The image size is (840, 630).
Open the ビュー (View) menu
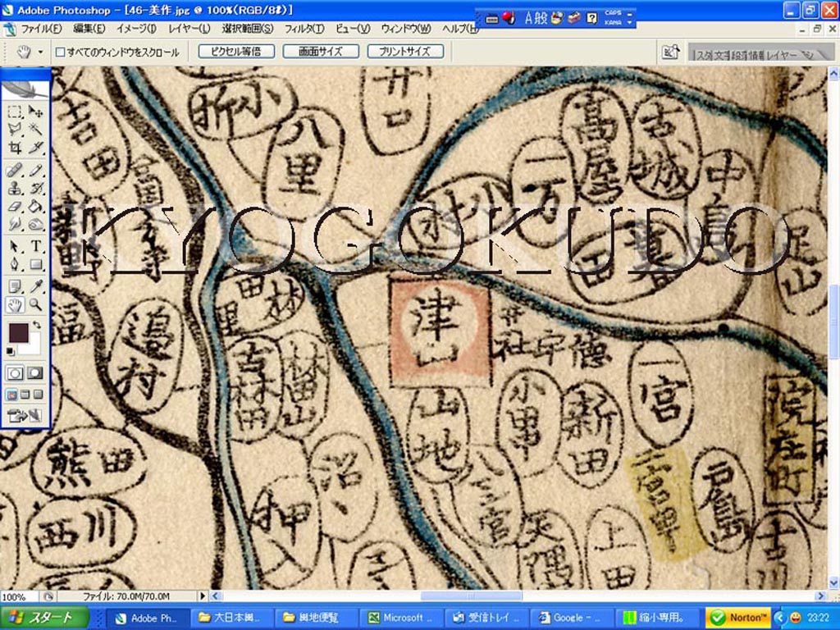353,29
